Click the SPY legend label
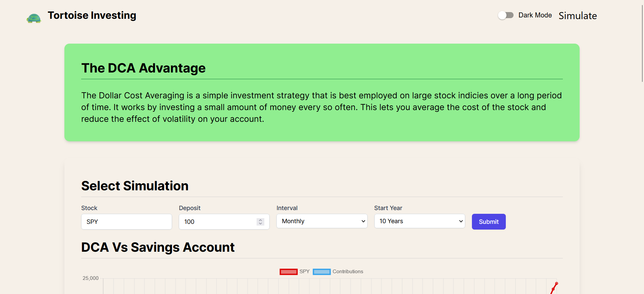644x294 pixels. click(x=305, y=272)
